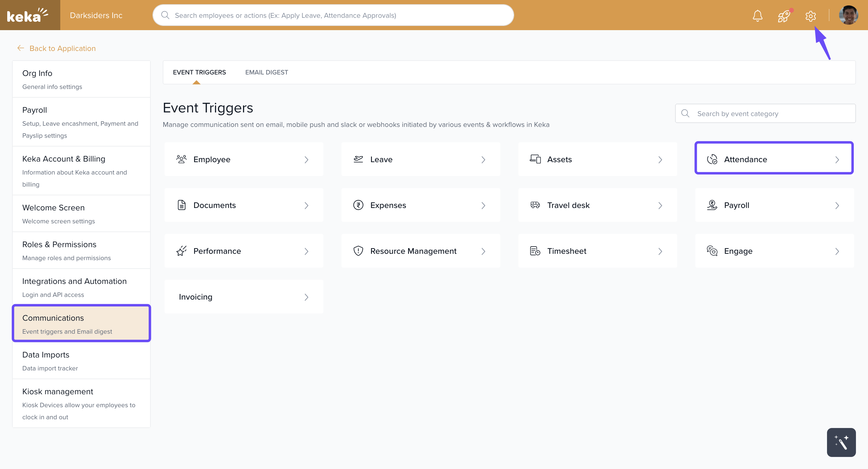The height and width of the screenshot is (469, 868).
Task: Expand the Invoicing category chevron
Action: tap(306, 297)
